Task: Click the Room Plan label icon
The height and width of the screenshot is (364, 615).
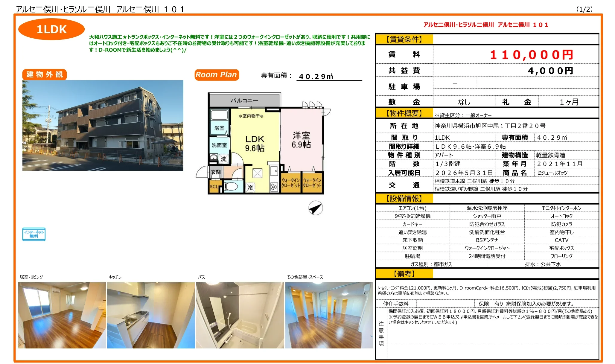Action: click(x=216, y=75)
